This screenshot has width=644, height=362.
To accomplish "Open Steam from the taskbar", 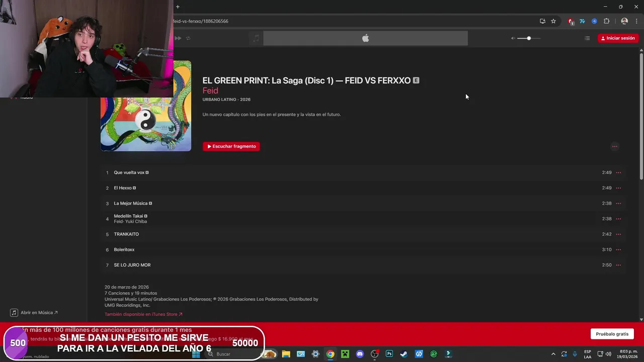I will coord(404,354).
